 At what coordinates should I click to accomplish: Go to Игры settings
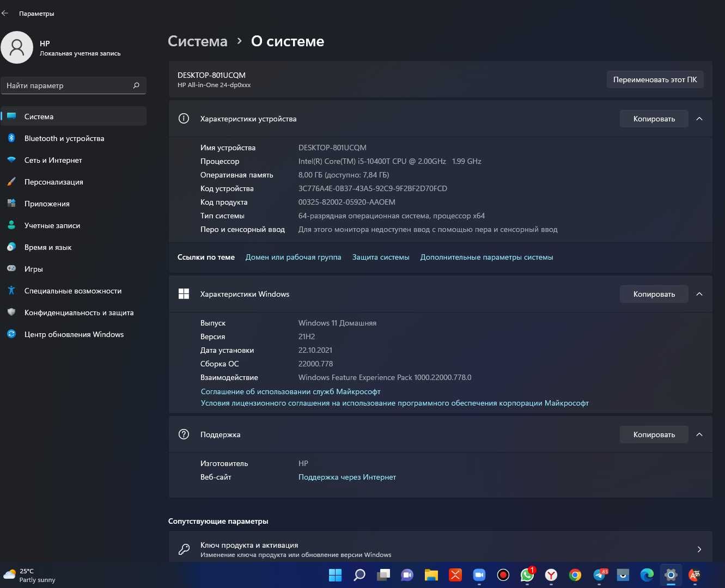[74, 269]
